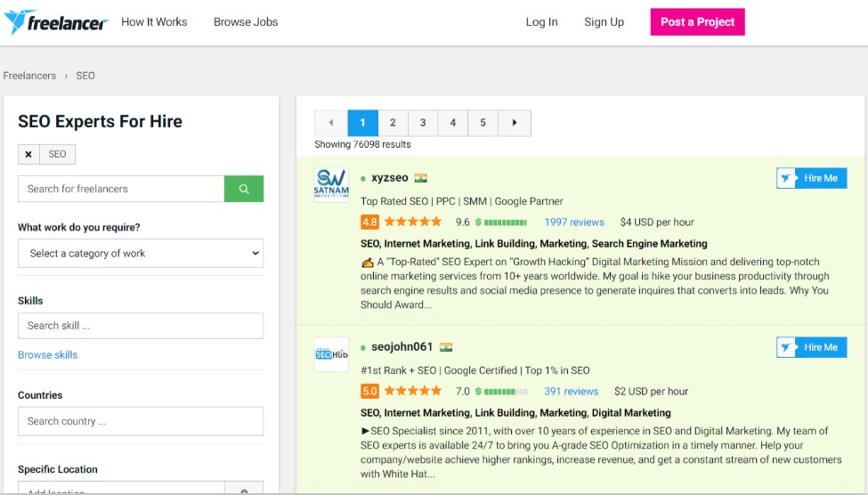Click the Add location field
The height and width of the screenshot is (495, 868).
click(121, 488)
